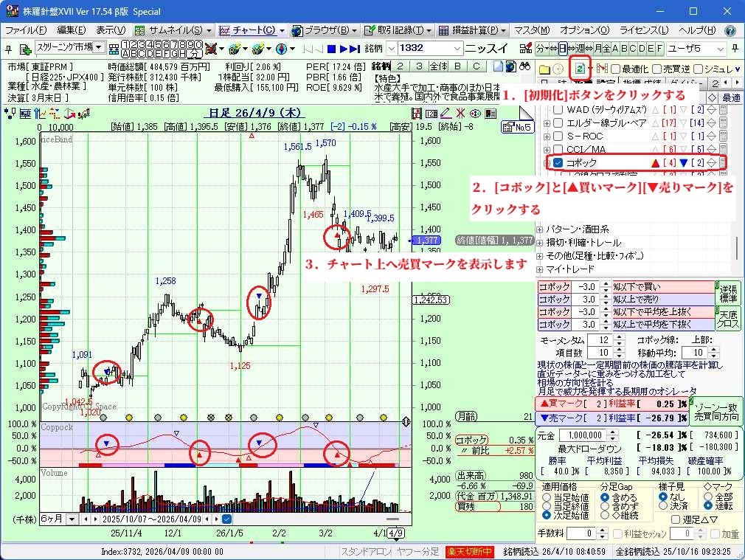The height and width of the screenshot is (560, 745).
Task: Click the help question mark icon
Action: click(x=730, y=30)
